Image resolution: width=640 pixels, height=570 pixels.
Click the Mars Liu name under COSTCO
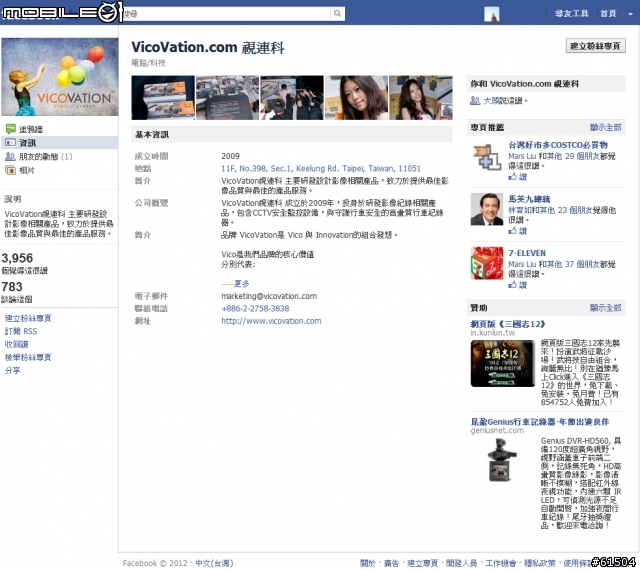(x=522, y=156)
